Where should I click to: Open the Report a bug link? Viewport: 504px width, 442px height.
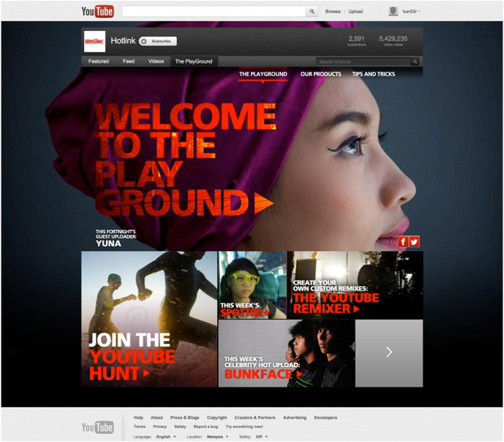point(206,427)
